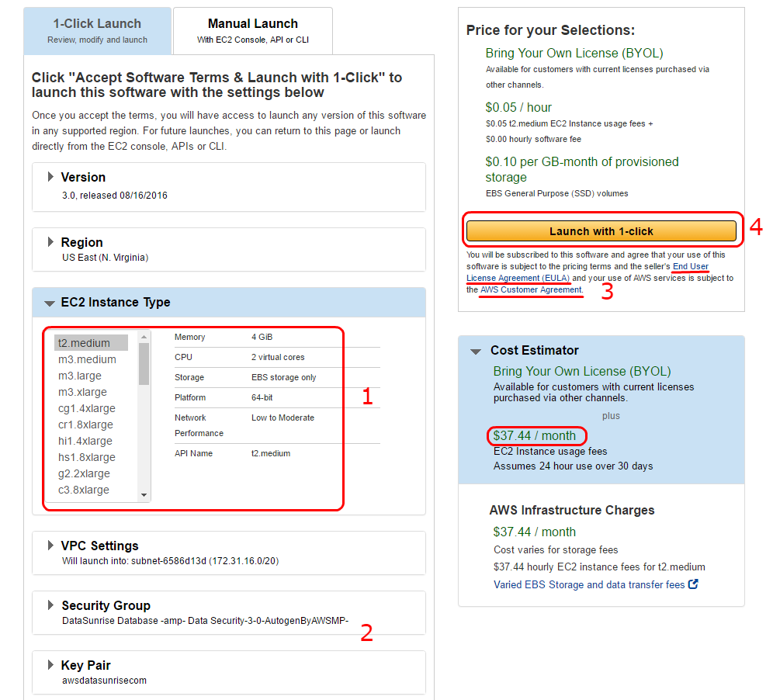The height and width of the screenshot is (700, 773).
Task: Open the AWS Customer Agreement link
Action: (x=531, y=289)
